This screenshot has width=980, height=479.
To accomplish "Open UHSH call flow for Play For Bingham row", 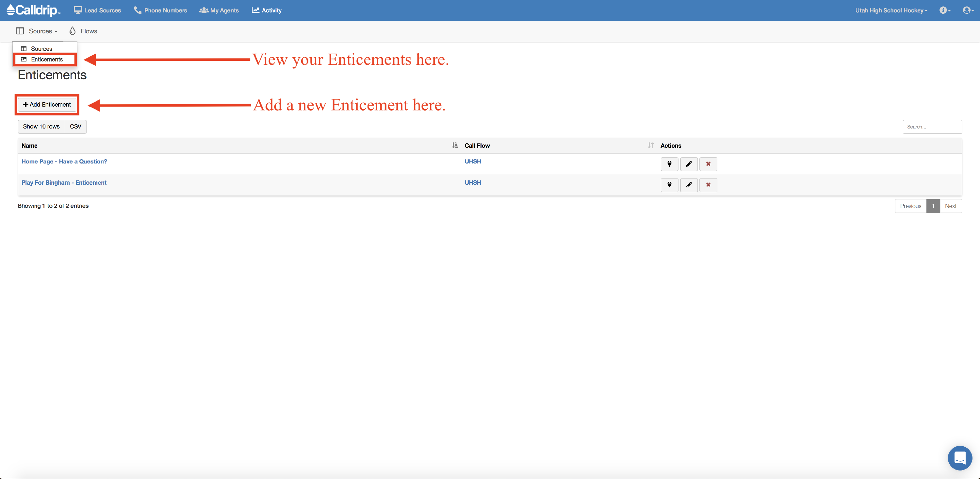I will coord(472,182).
